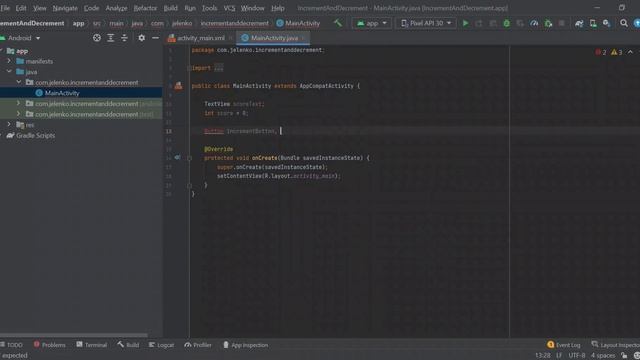This screenshot has width=640, height=360.
Task: Run the app with green play button
Action: point(465,23)
